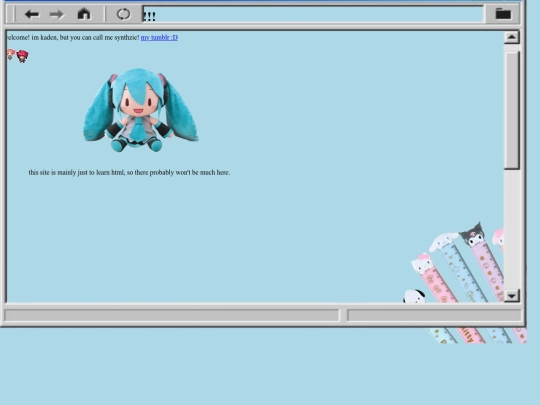The width and height of the screenshot is (540, 405).
Task: Reload the page with the refresh icon
Action: pos(123,14)
